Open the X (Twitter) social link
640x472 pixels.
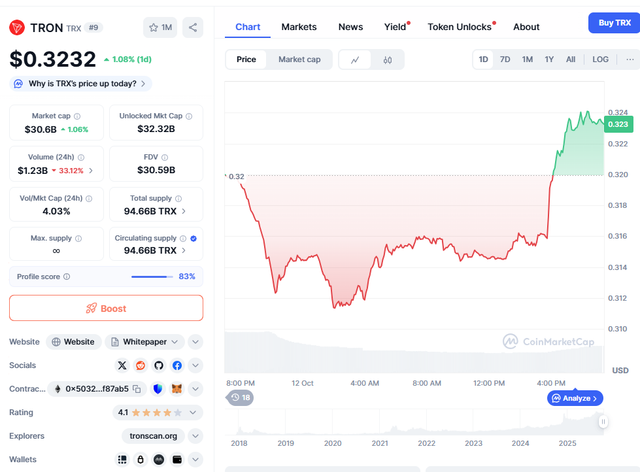pyautogui.click(x=122, y=366)
